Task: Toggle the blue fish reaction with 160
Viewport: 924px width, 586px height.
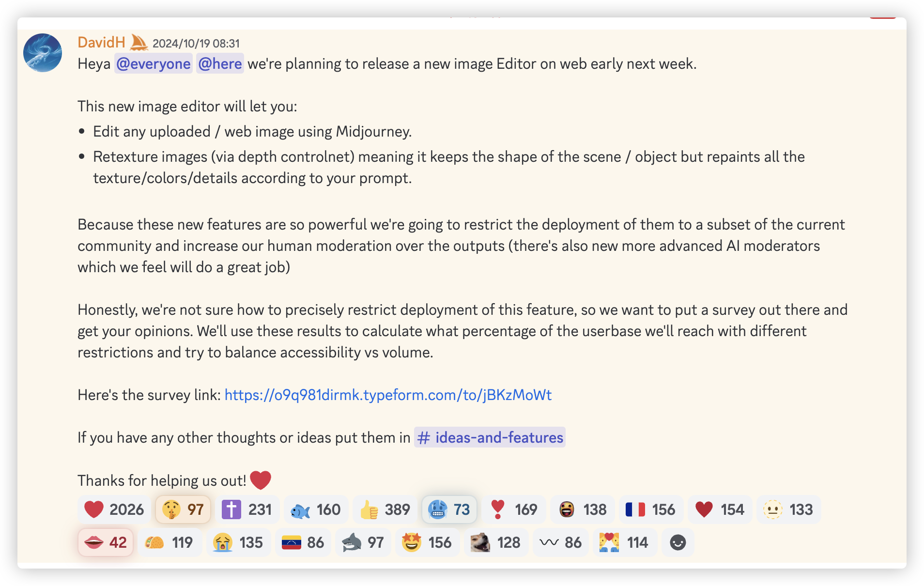Action: click(x=316, y=509)
